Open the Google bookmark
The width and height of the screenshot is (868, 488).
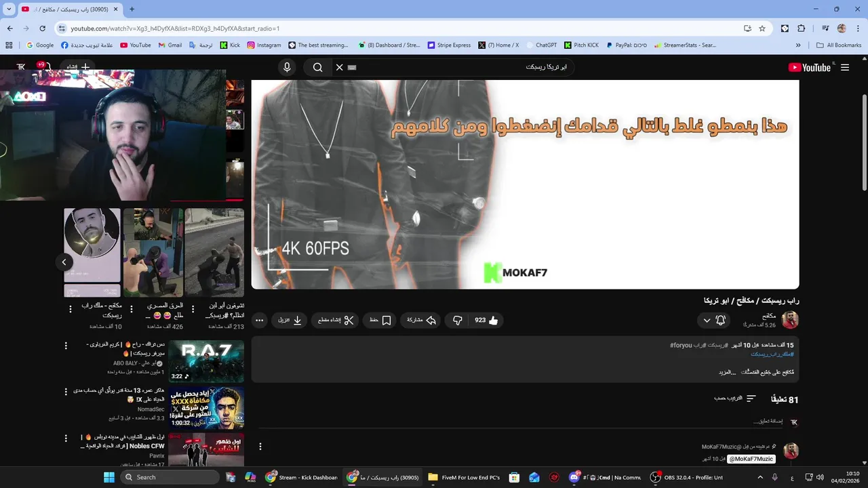[40, 45]
